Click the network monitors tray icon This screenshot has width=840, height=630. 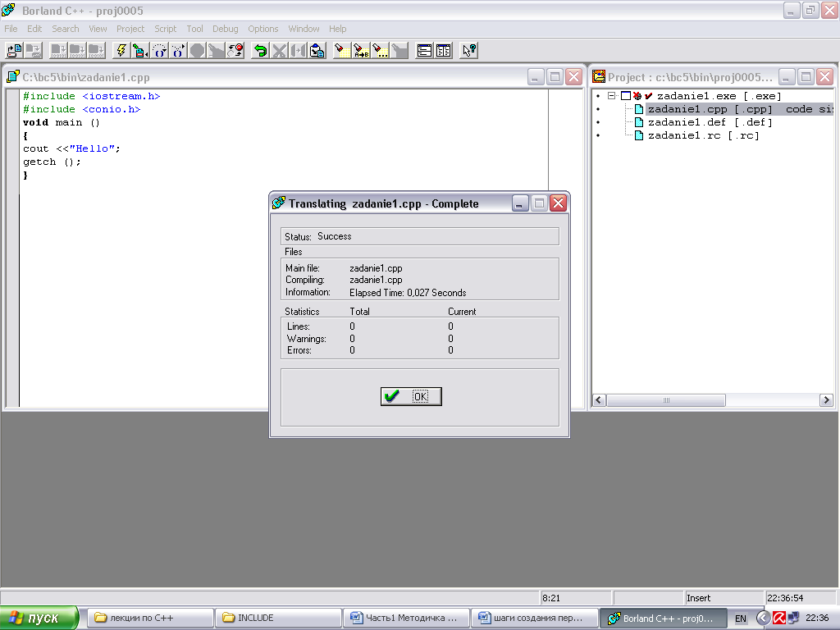tap(793, 618)
